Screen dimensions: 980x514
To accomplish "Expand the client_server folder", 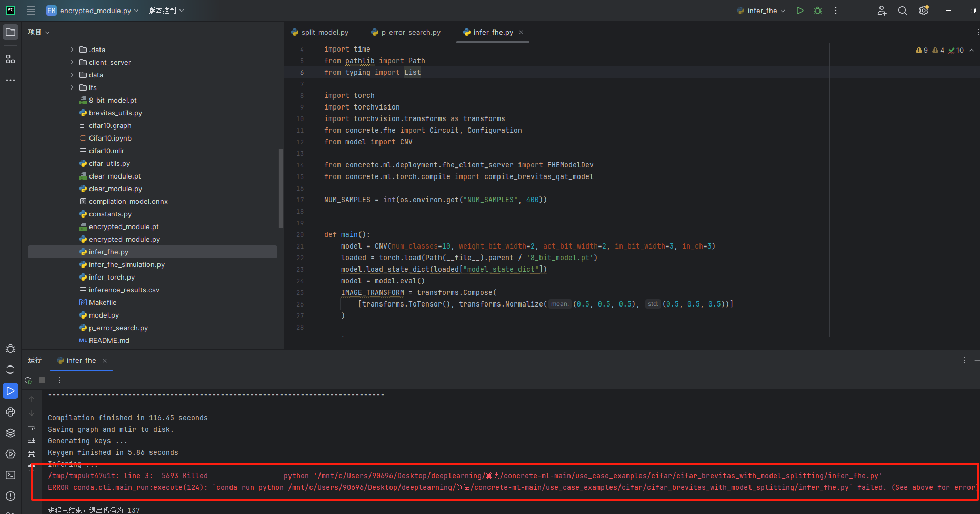I will (72, 62).
